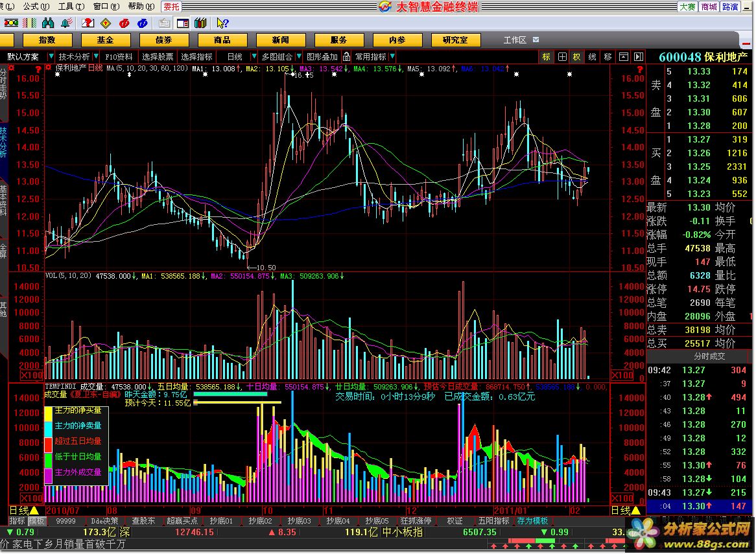Expand the 日线 period dropdown arrow
This screenshot has height=554, width=756.
pyautogui.click(x=254, y=57)
